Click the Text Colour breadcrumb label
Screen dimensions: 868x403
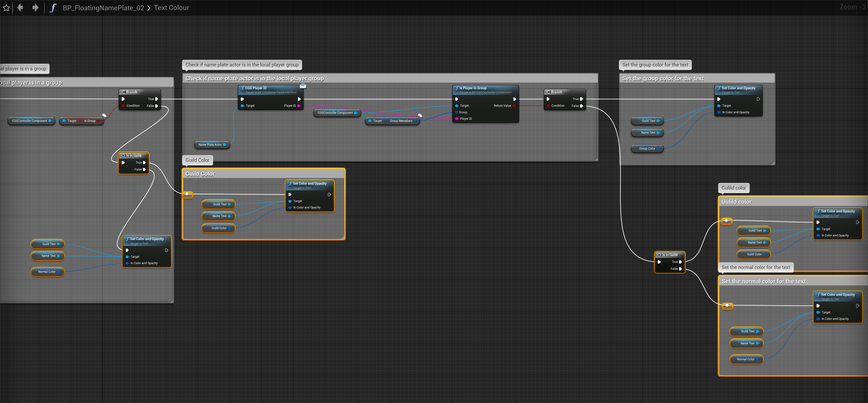pos(171,8)
